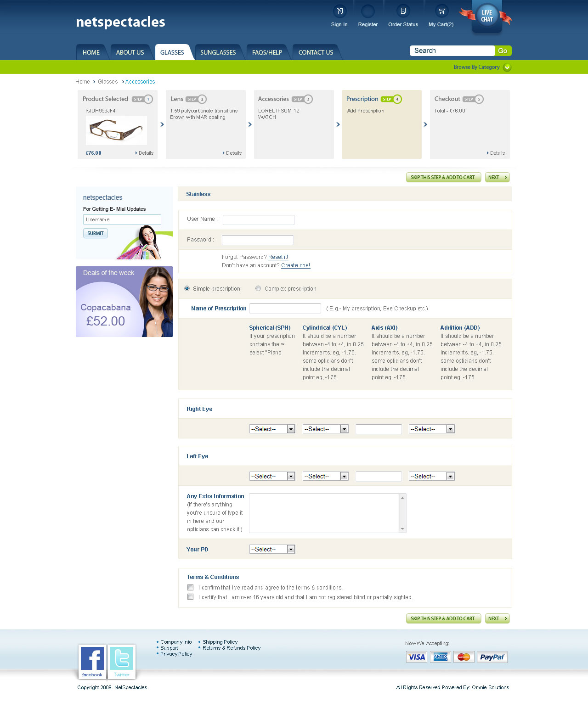Click the MasterCard payment icon
This screenshot has width=588, height=702.
[464, 657]
